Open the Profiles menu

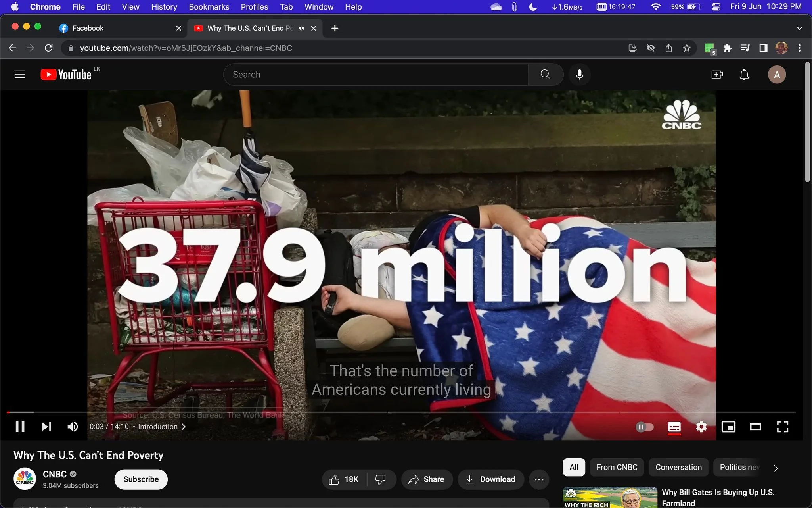point(254,7)
